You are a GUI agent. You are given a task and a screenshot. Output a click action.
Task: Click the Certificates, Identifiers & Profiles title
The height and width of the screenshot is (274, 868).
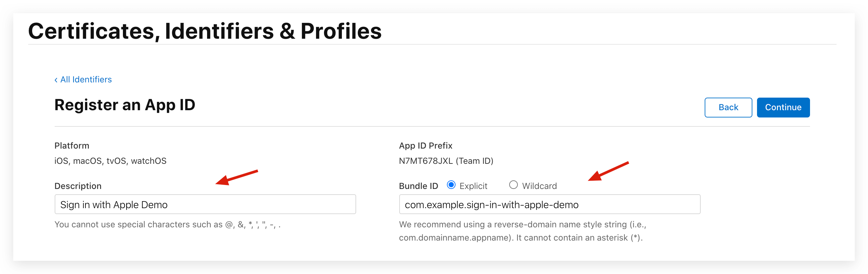coord(204,31)
